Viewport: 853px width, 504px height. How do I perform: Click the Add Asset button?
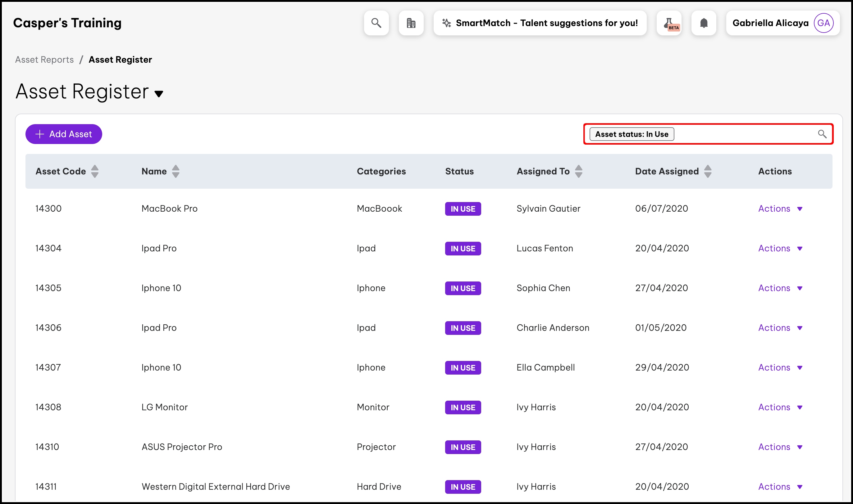(64, 134)
